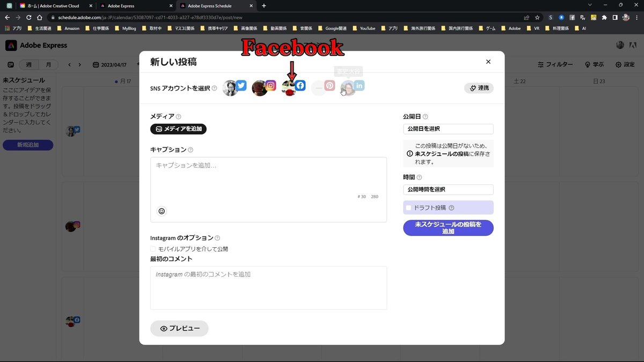Click the Adobe Express logo in header
Screen dimensions: 644x362
(x=36, y=46)
